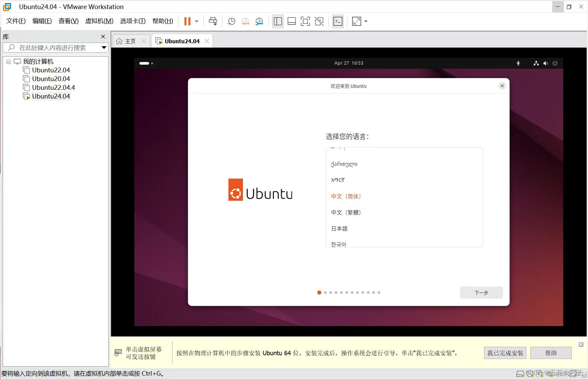Viewport: 588px width, 379px height.
Task: Select Ubuntu22.04.4 in the library
Action: (54, 87)
